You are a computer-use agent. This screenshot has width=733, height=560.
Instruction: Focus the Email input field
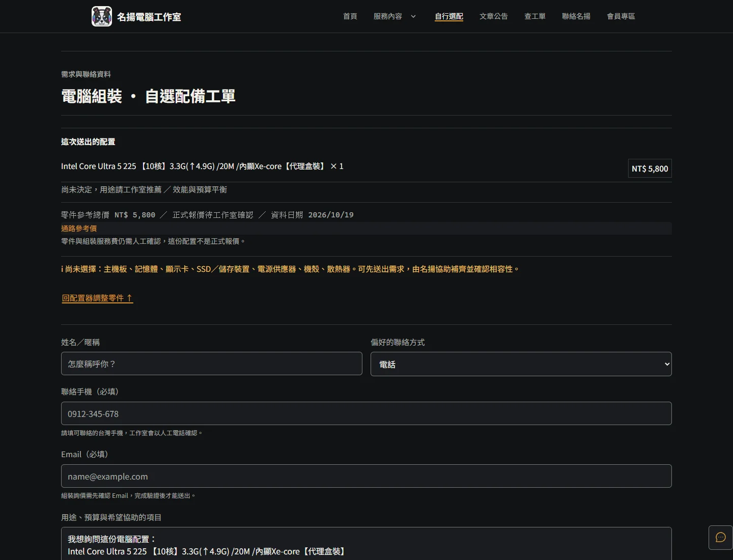pos(366,476)
